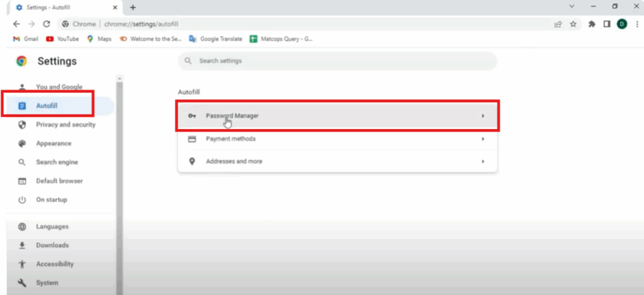This screenshot has height=295, width=644.
Task: Select You and Google in sidebar
Action: pos(59,87)
